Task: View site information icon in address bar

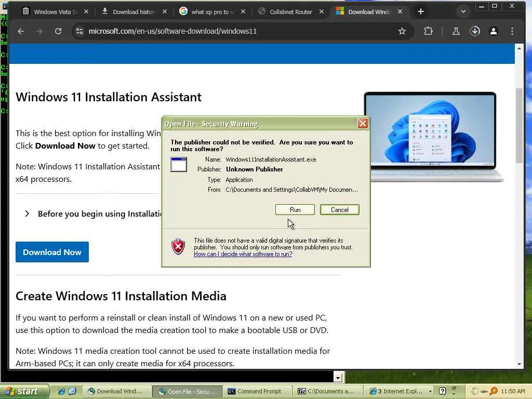Action: tap(79, 31)
